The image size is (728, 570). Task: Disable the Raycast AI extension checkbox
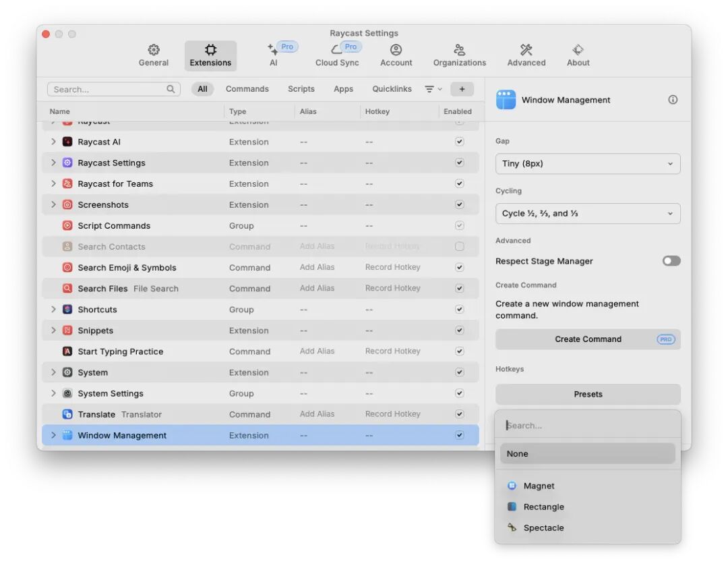[459, 142]
